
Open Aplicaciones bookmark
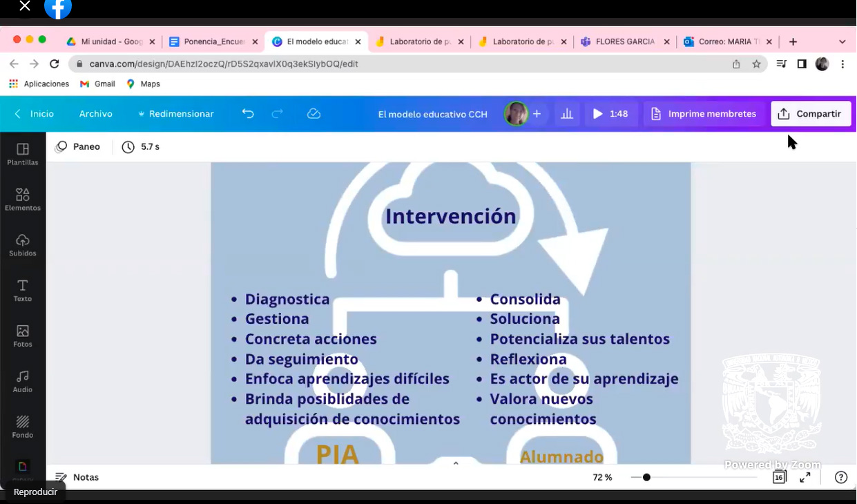click(39, 84)
